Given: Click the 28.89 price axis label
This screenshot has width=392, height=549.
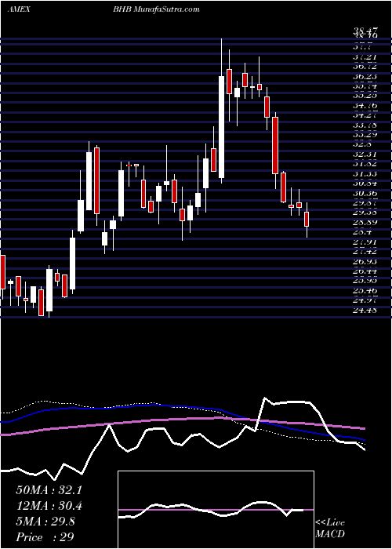Looking at the screenshot, I should 365,222.
